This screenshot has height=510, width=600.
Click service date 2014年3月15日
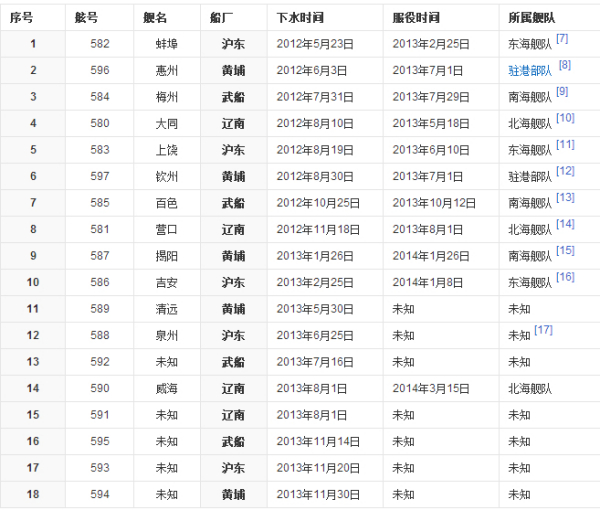431,388
